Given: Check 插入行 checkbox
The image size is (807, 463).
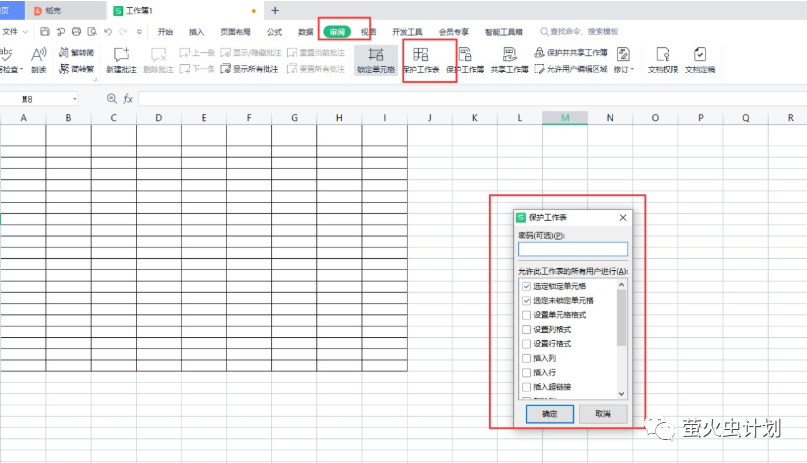Looking at the screenshot, I should (x=526, y=372).
